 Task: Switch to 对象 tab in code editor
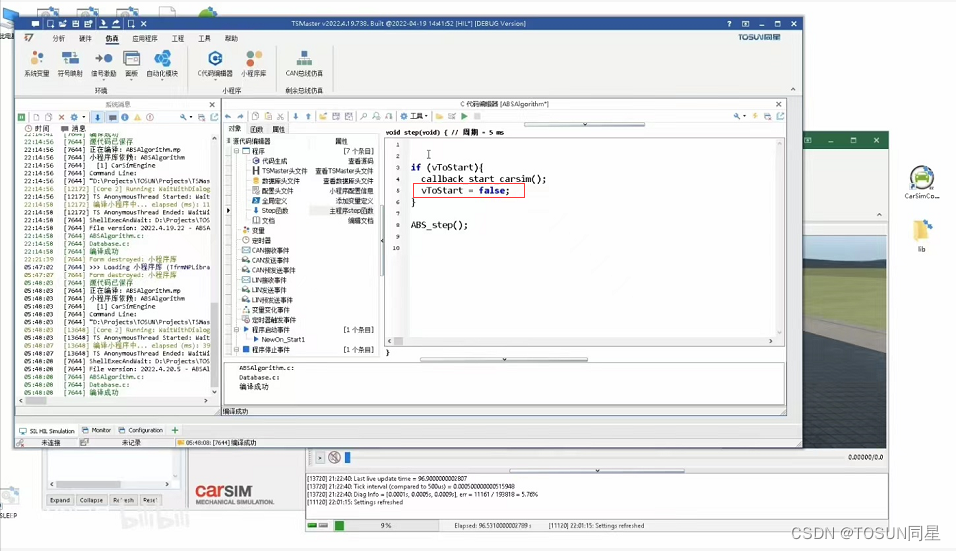(x=235, y=129)
